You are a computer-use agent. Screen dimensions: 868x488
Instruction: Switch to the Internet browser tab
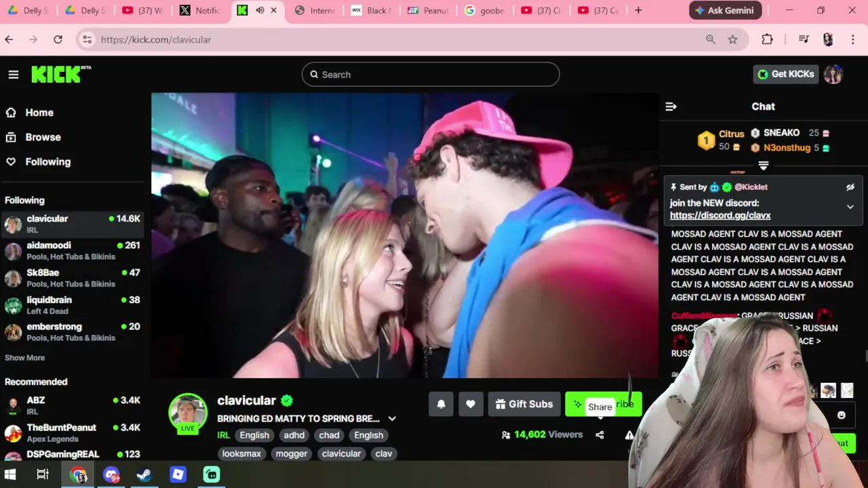(315, 10)
